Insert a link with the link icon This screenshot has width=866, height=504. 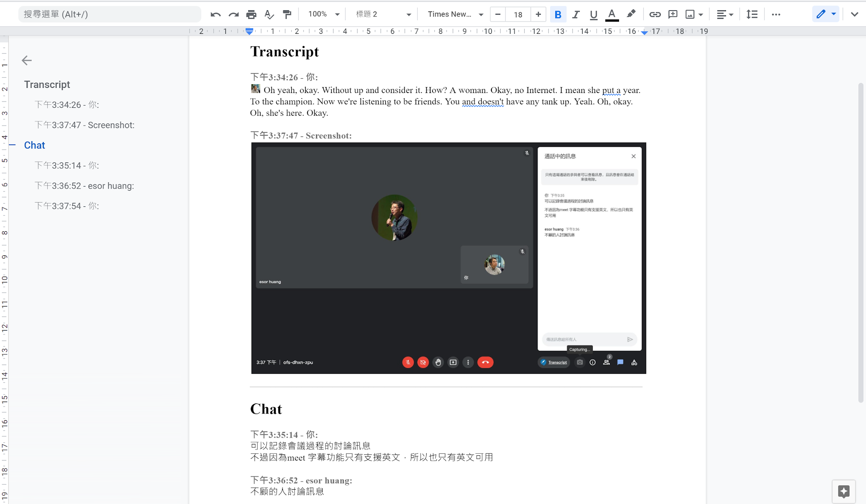click(655, 14)
